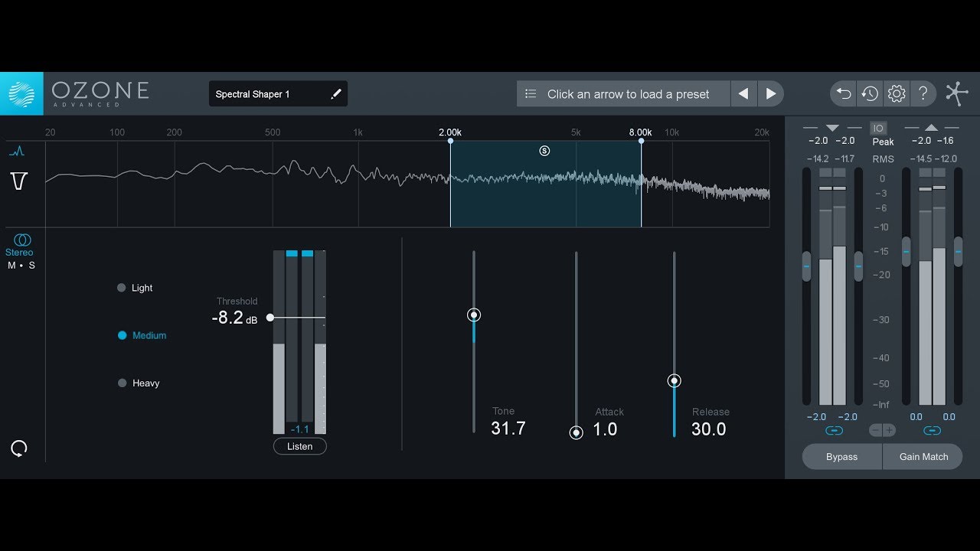Click the Attack value 1.0
Viewport: 980px width, 551px height.
pyautogui.click(x=605, y=429)
